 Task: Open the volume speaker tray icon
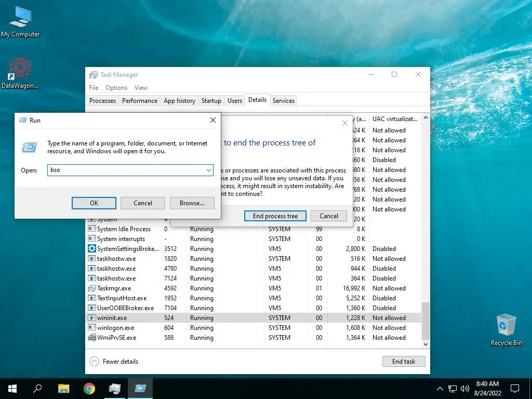[465, 389]
